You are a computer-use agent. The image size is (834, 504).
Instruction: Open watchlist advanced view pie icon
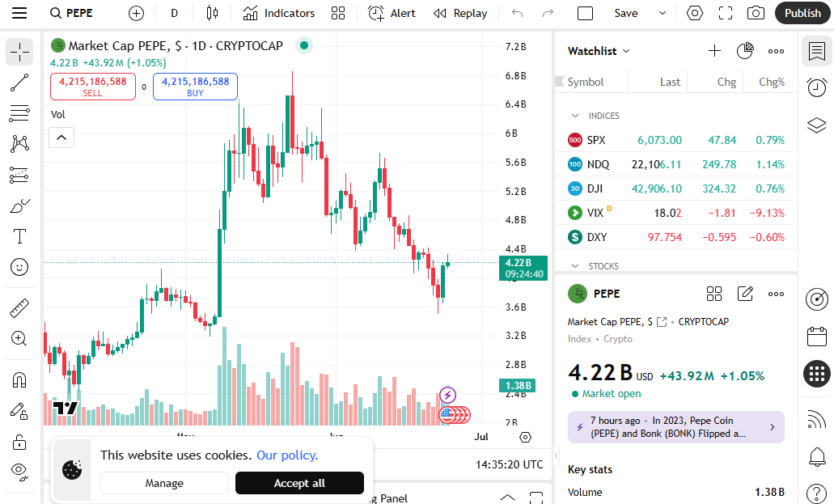click(745, 51)
